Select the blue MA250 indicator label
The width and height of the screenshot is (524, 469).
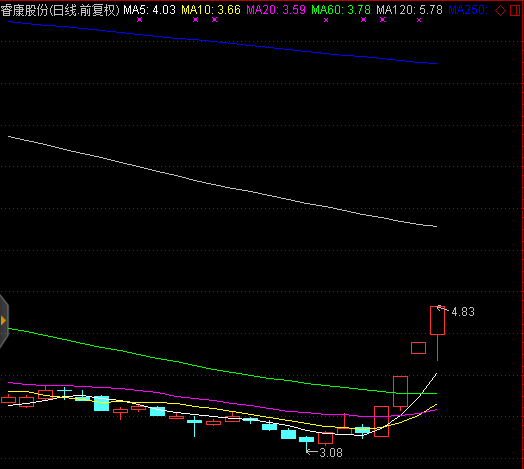coord(468,10)
